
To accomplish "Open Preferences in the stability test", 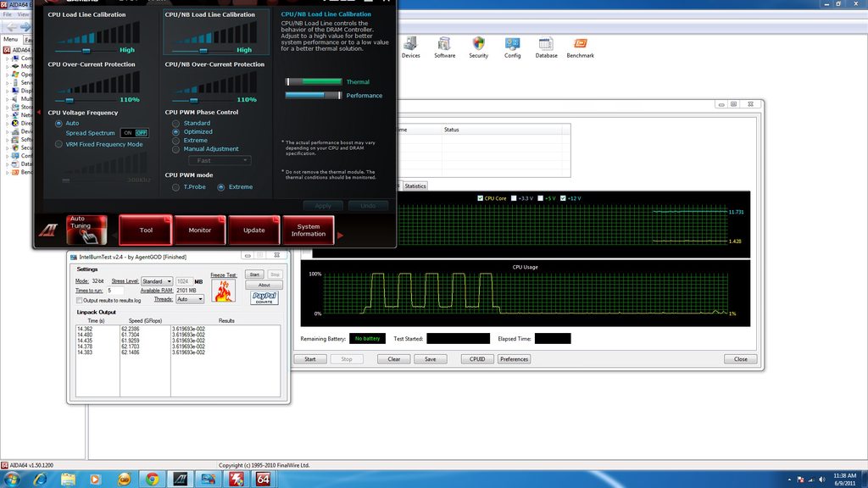I will coord(515,359).
